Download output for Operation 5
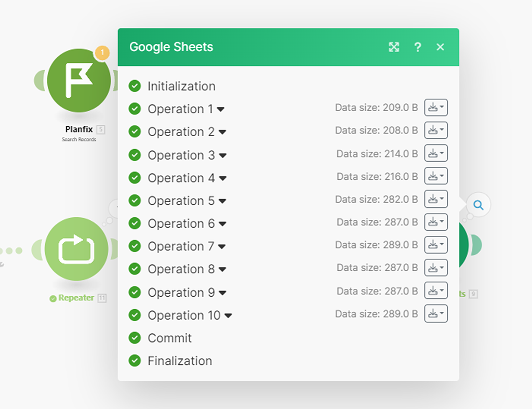 436,199
